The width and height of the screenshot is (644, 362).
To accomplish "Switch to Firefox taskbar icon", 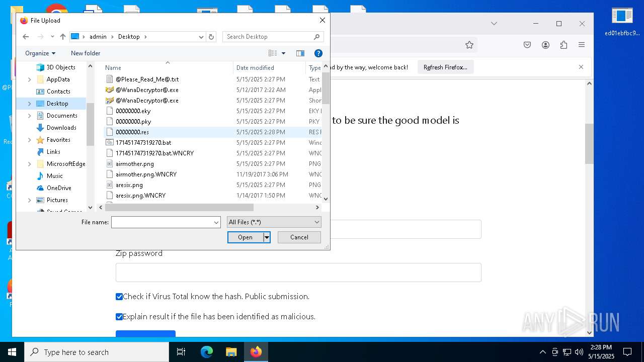I will (x=256, y=352).
